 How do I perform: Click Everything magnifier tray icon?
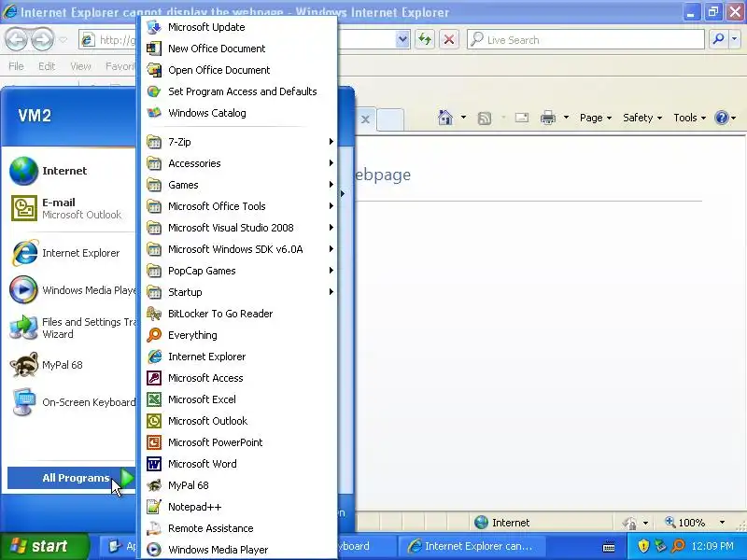click(x=678, y=546)
